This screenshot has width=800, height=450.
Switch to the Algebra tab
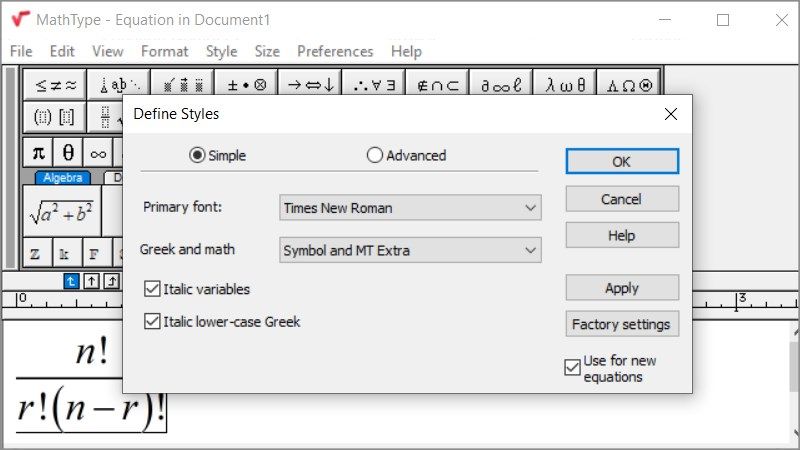point(62,178)
